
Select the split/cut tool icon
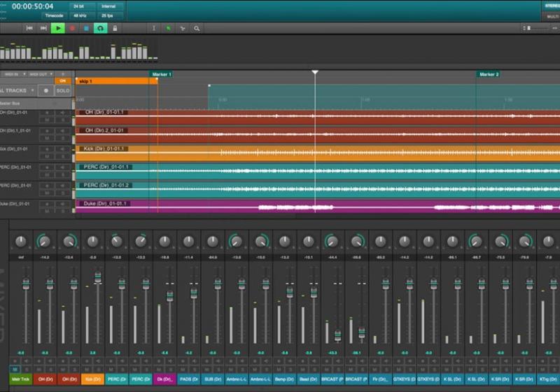point(183,28)
